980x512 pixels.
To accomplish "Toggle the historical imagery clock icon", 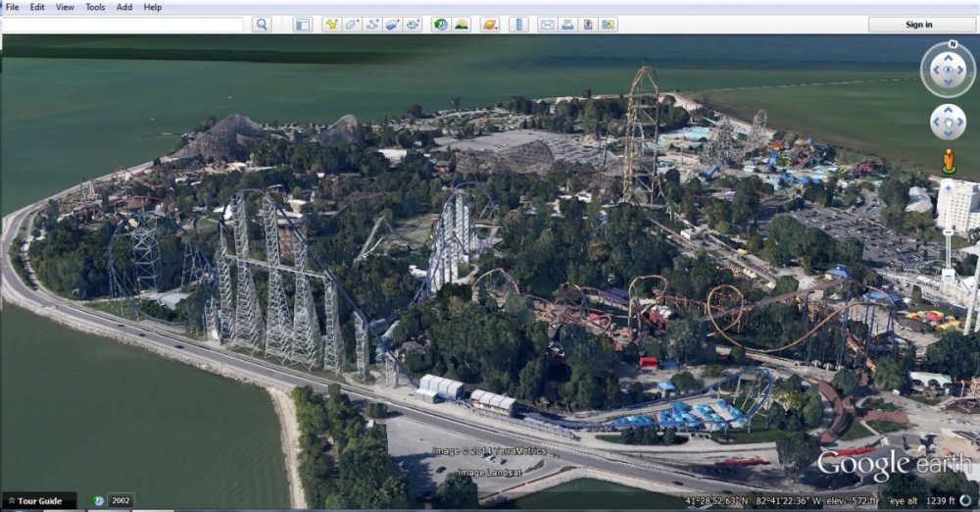I will click(x=441, y=25).
